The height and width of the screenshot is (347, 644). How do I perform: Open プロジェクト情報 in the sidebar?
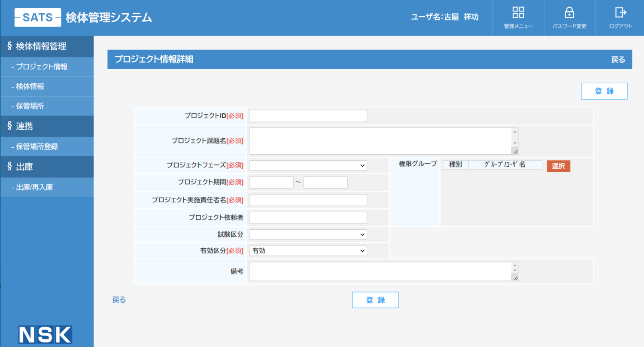click(x=47, y=67)
